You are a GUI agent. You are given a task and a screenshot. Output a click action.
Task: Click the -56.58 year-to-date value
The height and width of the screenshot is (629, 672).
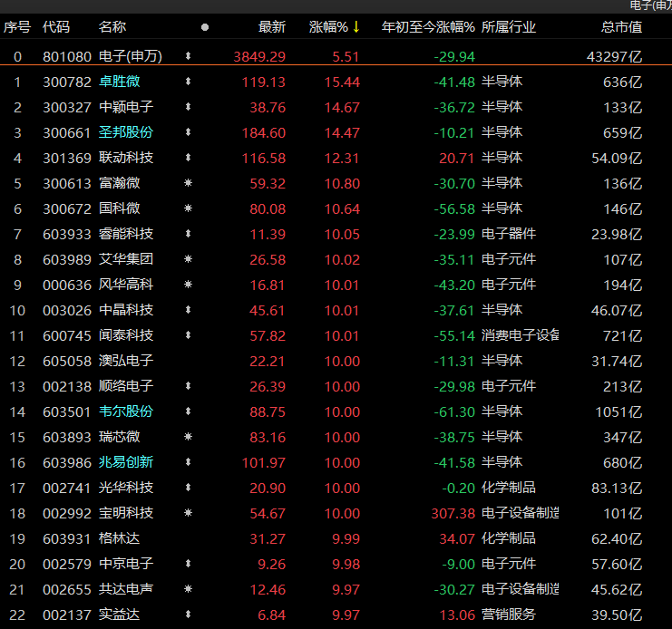[x=454, y=209]
